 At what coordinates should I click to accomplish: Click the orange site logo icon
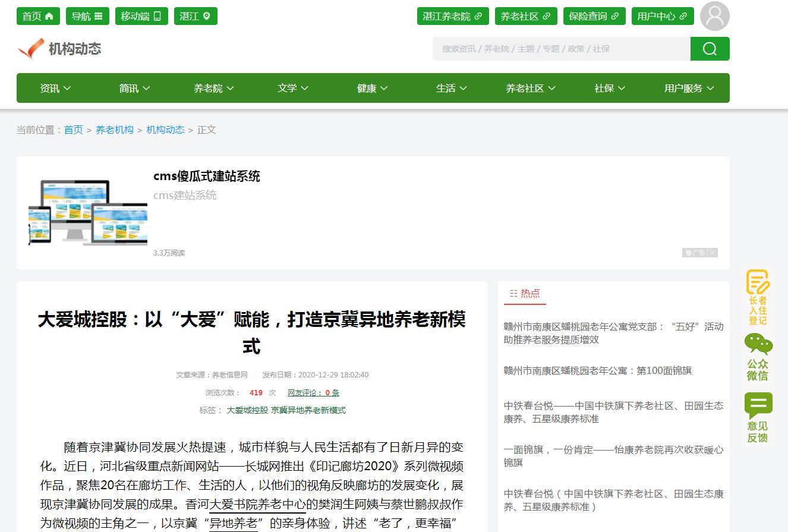31,49
